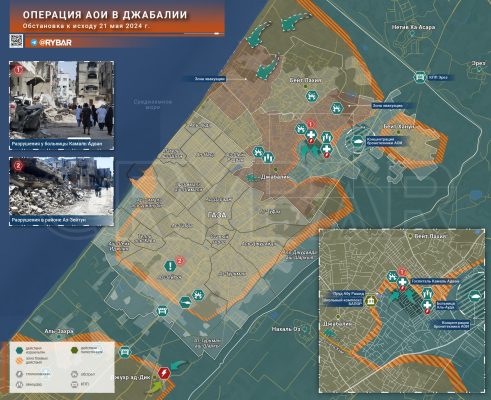491x400 pixels.
Task: Click the red lightning hexagon near Juhr ad-Dik
Action: [164, 373]
